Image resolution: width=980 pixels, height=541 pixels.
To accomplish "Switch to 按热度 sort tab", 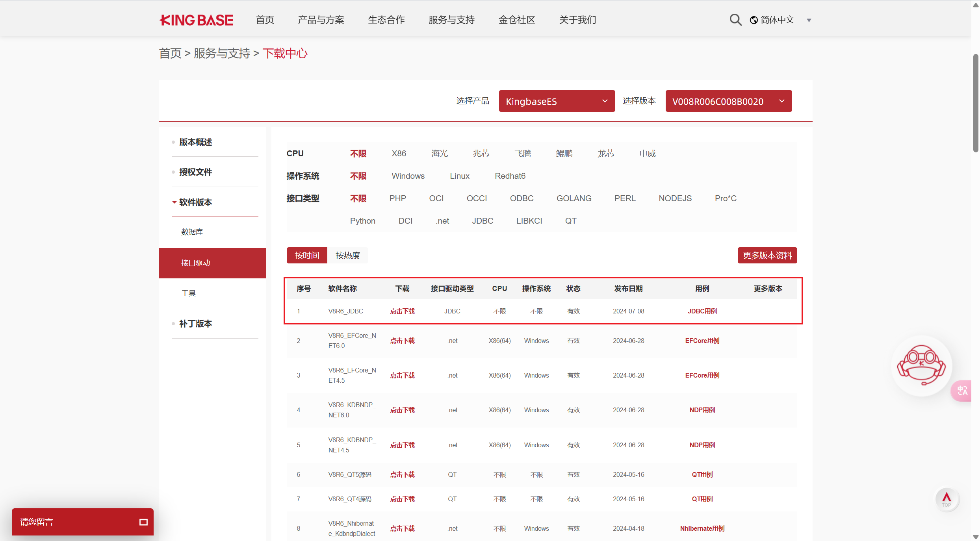I will click(348, 256).
